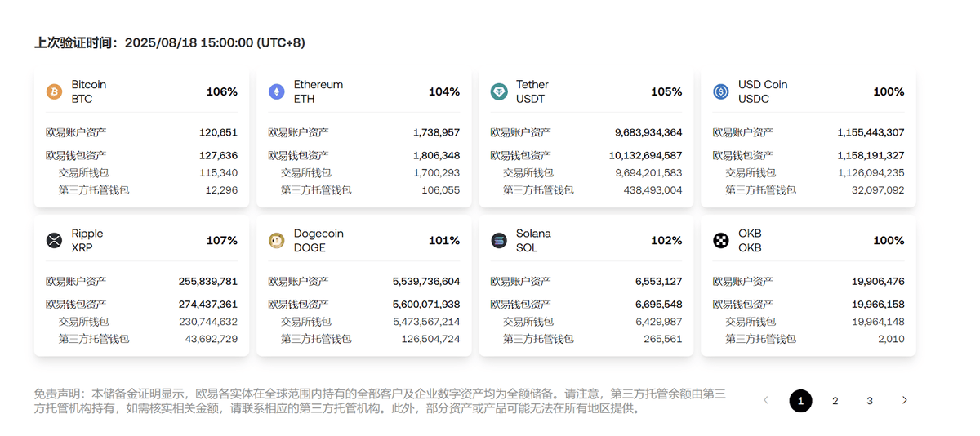Image resolution: width=980 pixels, height=436 pixels.
Task: Click USDT exchange wallet value 9,694,201,583
Action: click(x=648, y=172)
